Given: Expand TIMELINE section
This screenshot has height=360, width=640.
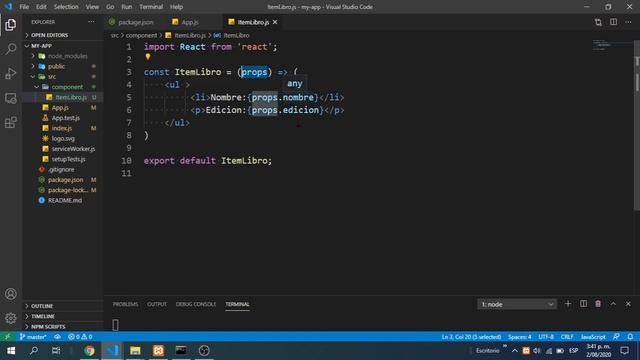Looking at the screenshot, I should 63,316.
